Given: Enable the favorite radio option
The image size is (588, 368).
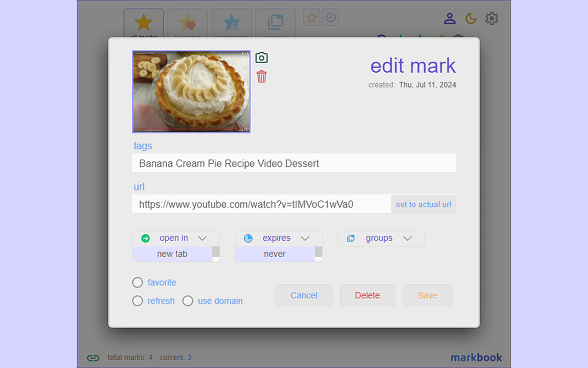Looking at the screenshot, I should (x=137, y=282).
